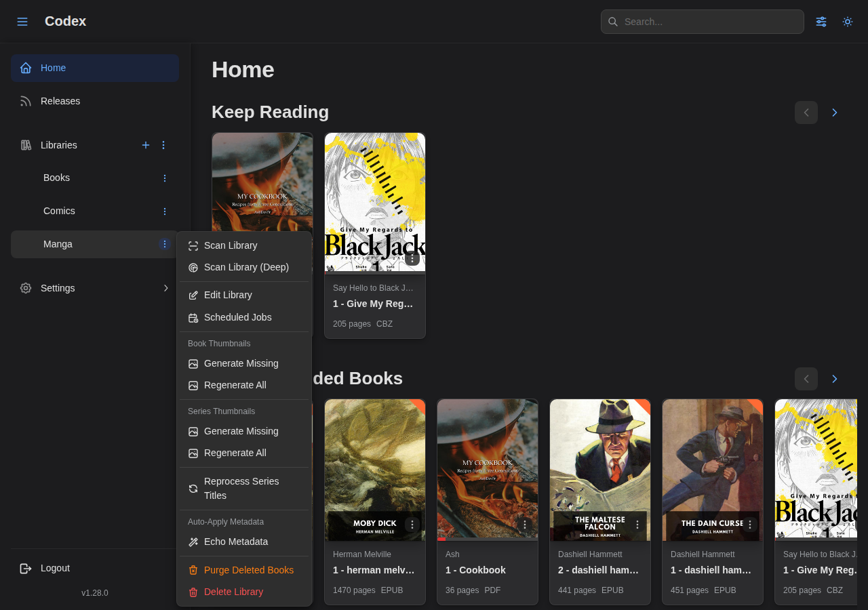Click Regenerate All under Book Thumbnails

tap(244, 385)
